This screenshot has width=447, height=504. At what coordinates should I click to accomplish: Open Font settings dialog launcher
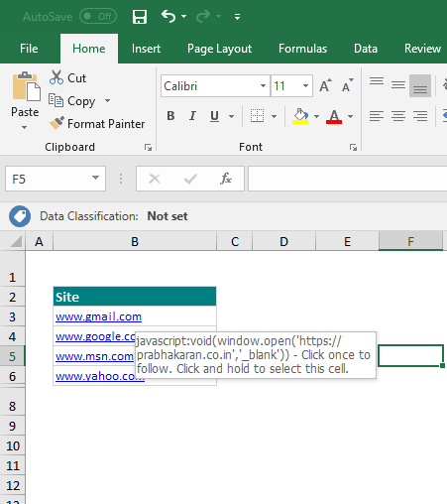pos(353,148)
